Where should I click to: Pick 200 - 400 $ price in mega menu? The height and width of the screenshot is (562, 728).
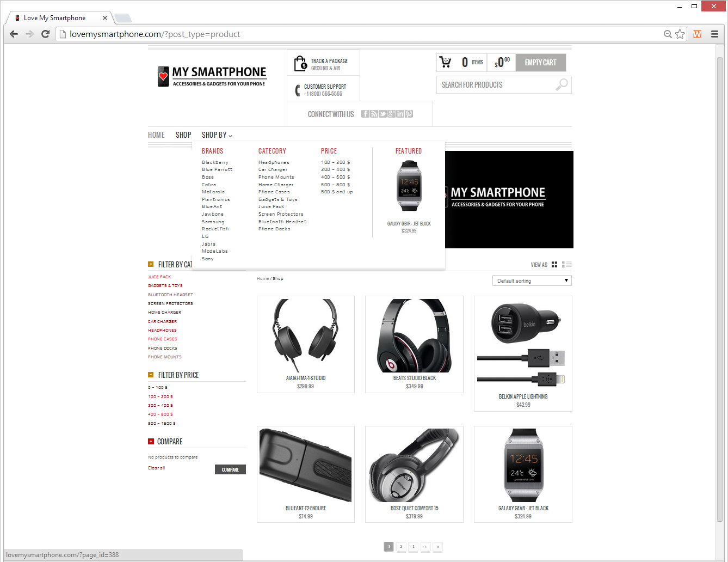click(335, 169)
